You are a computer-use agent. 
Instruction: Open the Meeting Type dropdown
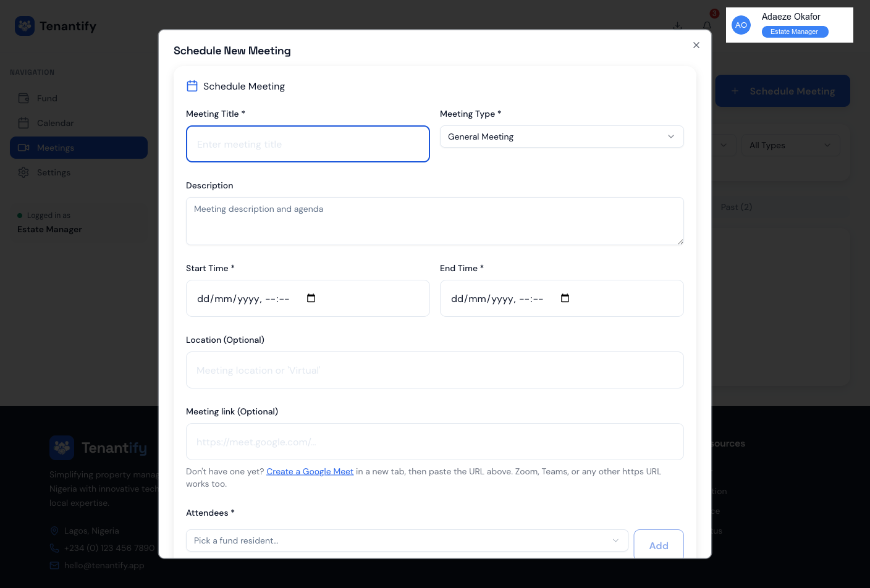(562, 136)
